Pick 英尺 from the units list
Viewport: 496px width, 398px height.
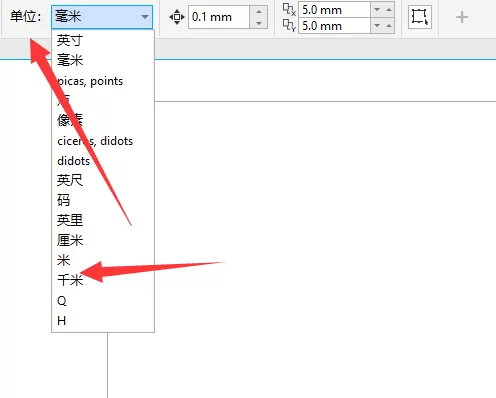pos(103,180)
